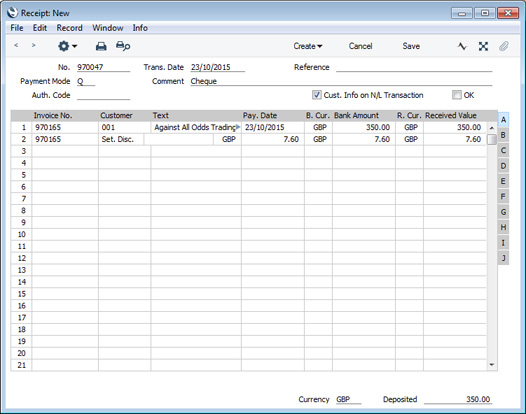
Task: Open the Window menu
Action: 108,28
